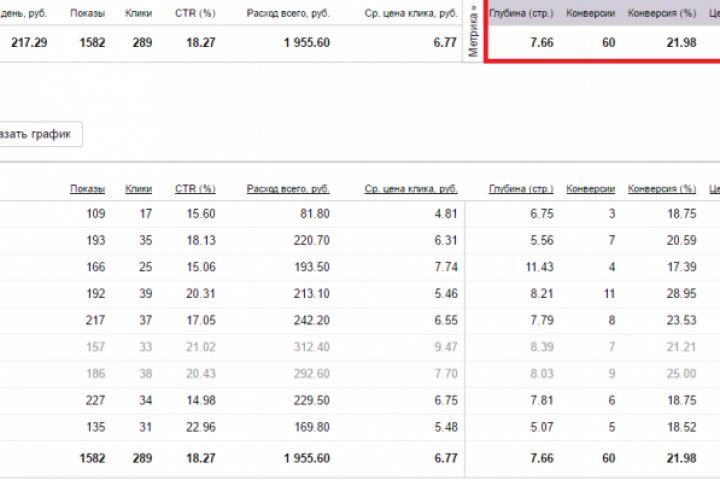Select the '135' impressions cell

(x=96, y=427)
